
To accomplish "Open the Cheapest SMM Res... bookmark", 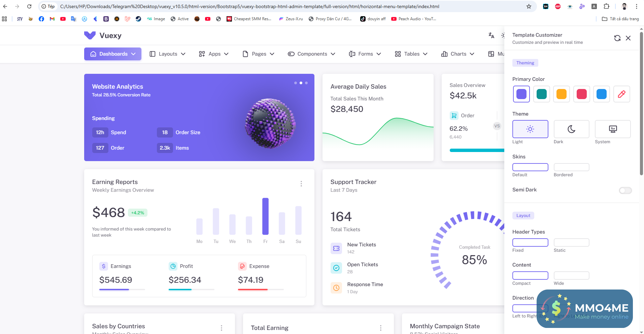I will pos(249,19).
